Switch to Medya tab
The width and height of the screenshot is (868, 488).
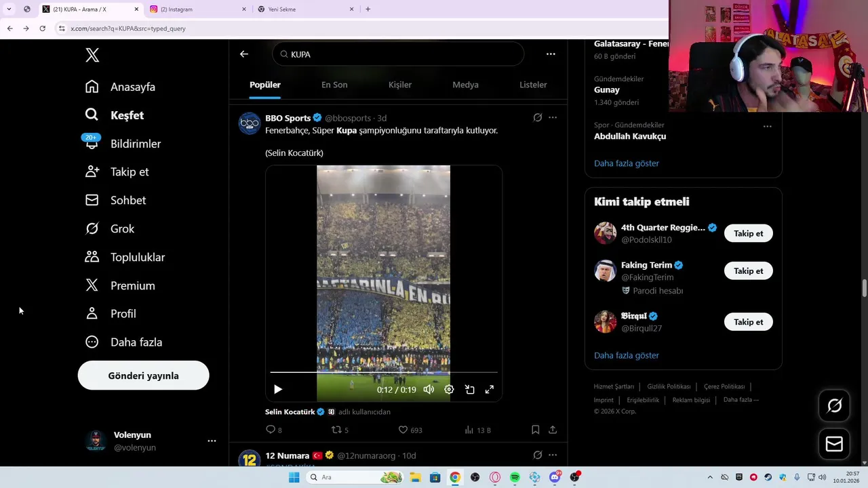pos(465,85)
